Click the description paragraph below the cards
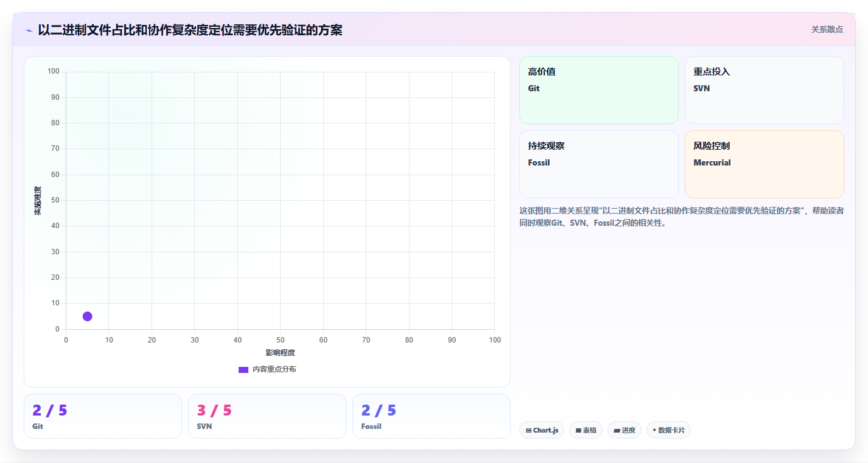This screenshot has width=868, height=463. click(x=681, y=217)
